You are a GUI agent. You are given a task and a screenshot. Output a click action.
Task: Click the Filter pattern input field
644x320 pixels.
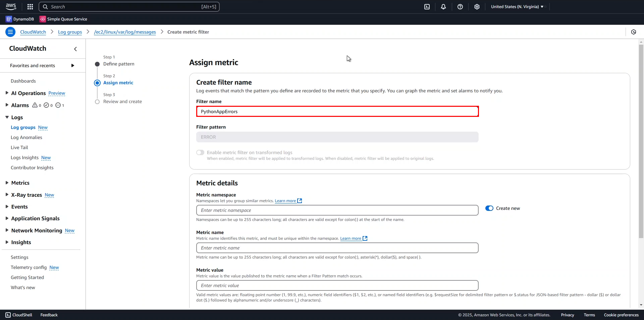click(337, 137)
